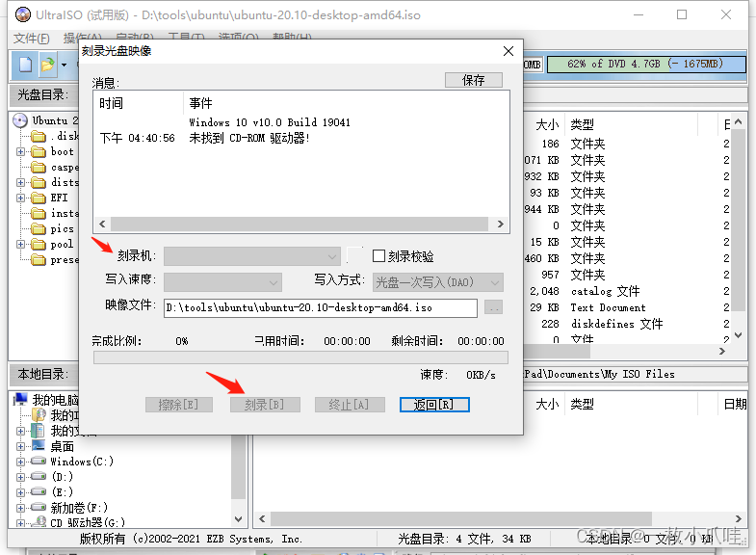Click the browse button beside 映像文件 field
This screenshot has width=756, height=555.
(x=493, y=307)
